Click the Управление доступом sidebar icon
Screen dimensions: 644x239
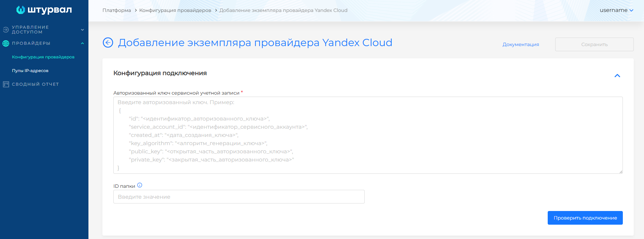[6, 30]
